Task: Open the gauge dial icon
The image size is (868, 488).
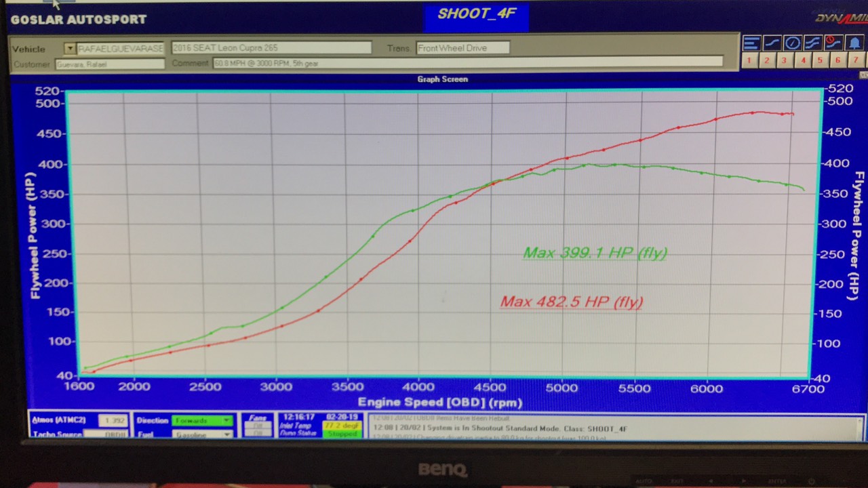Action: (792, 43)
